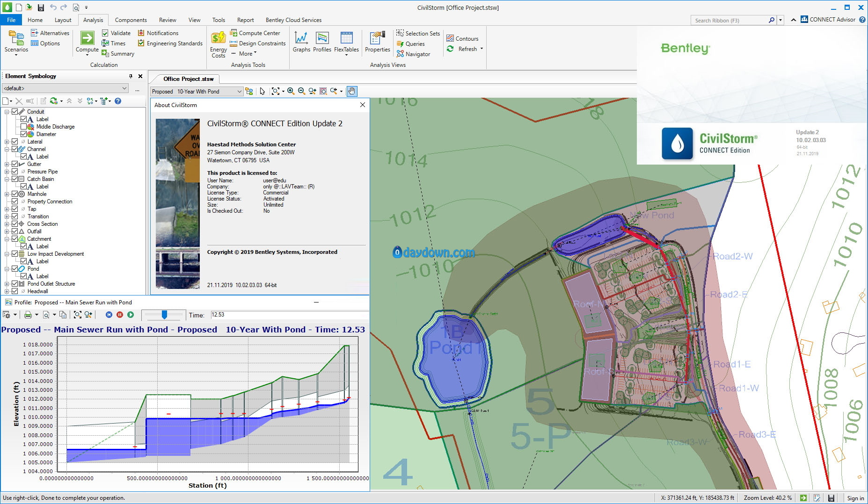
Task: Switch to the Home ribbon tab
Action: (35, 20)
